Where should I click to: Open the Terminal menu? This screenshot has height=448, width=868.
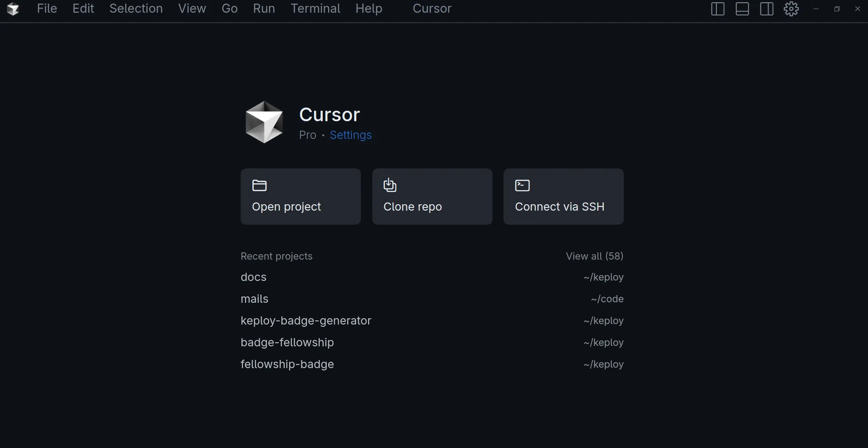[316, 9]
